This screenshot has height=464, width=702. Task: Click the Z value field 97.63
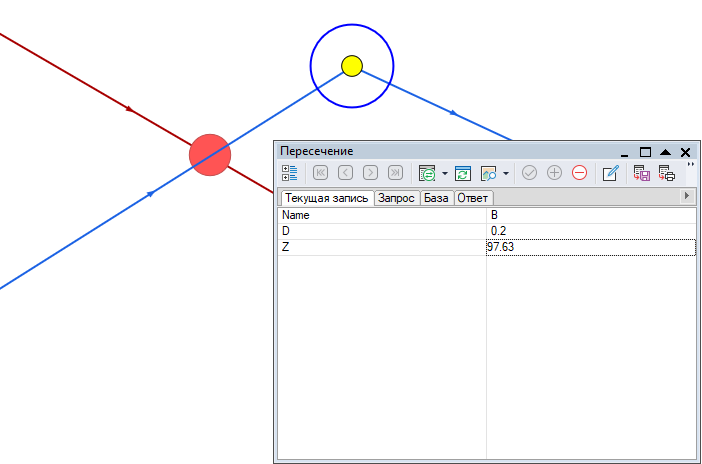pyautogui.click(x=590, y=247)
